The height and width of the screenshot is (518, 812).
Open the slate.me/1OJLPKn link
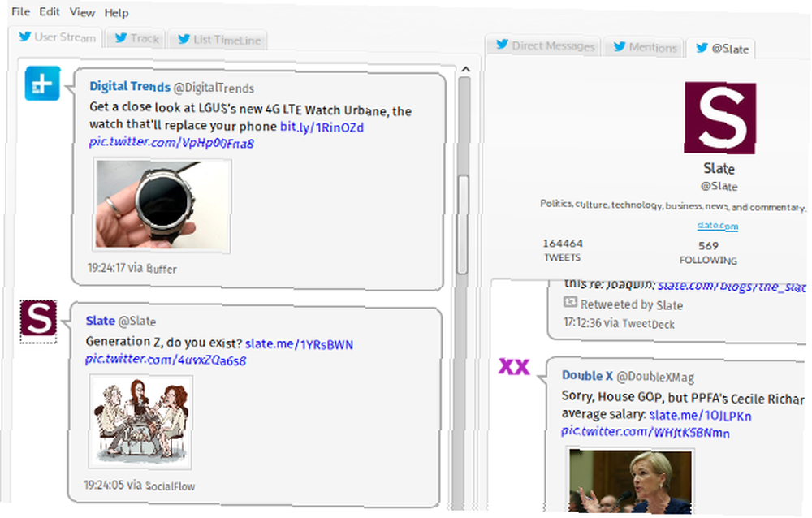coord(700,416)
